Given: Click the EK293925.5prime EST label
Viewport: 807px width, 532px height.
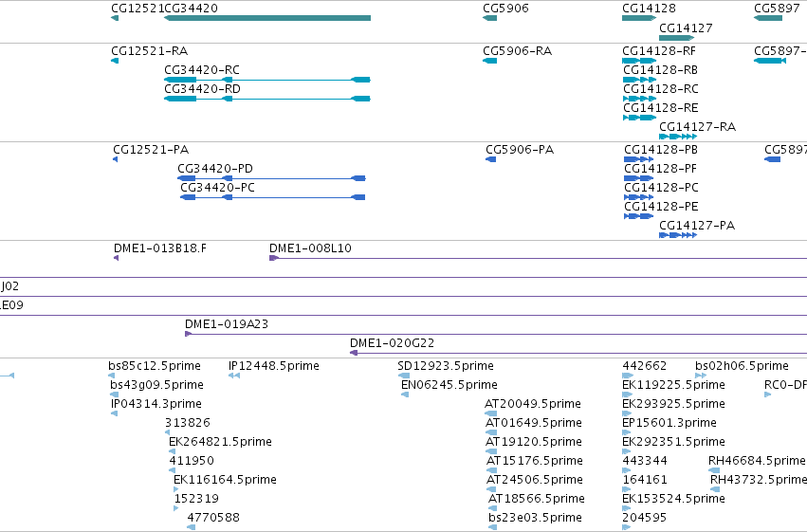Looking at the screenshot, I should 673,404.
